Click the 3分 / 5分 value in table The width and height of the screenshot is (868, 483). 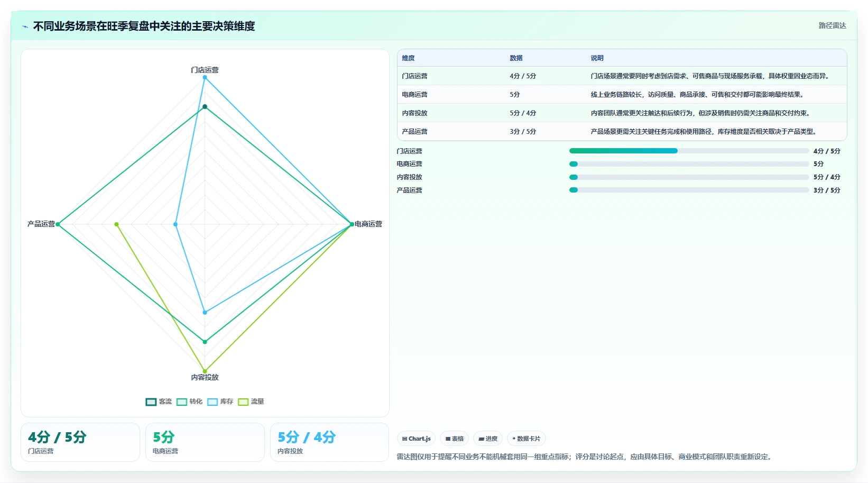click(x=523, y=132)
